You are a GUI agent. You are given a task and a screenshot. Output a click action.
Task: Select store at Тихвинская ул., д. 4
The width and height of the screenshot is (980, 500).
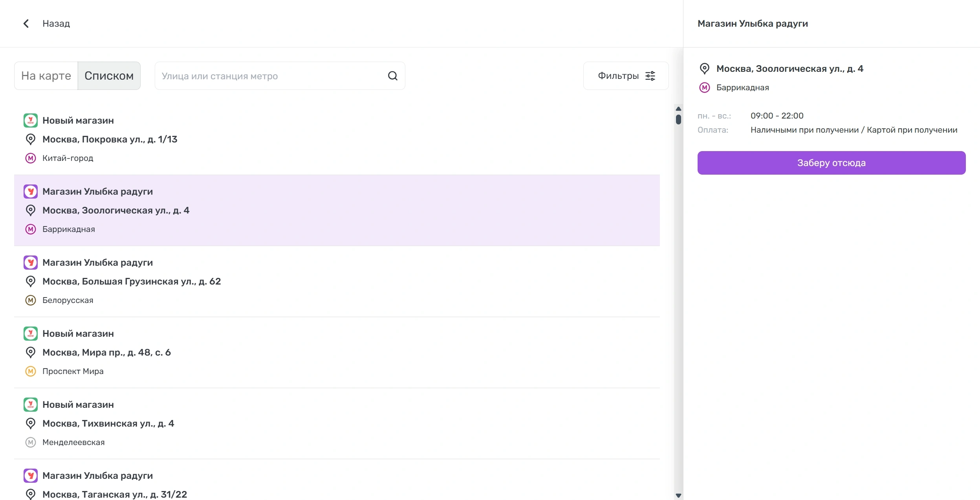[x=108, y=423]
